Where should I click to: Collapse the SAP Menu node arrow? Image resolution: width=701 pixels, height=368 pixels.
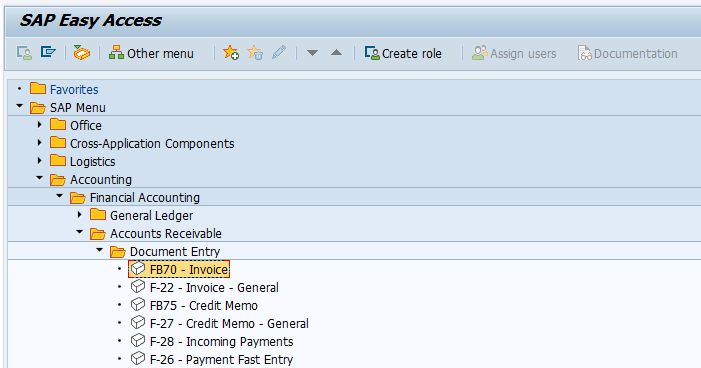19,106
